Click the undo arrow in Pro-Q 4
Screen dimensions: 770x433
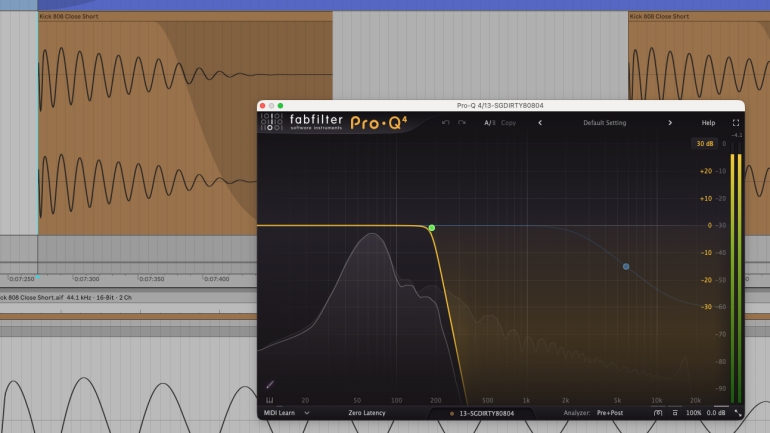tap(445, 122)
